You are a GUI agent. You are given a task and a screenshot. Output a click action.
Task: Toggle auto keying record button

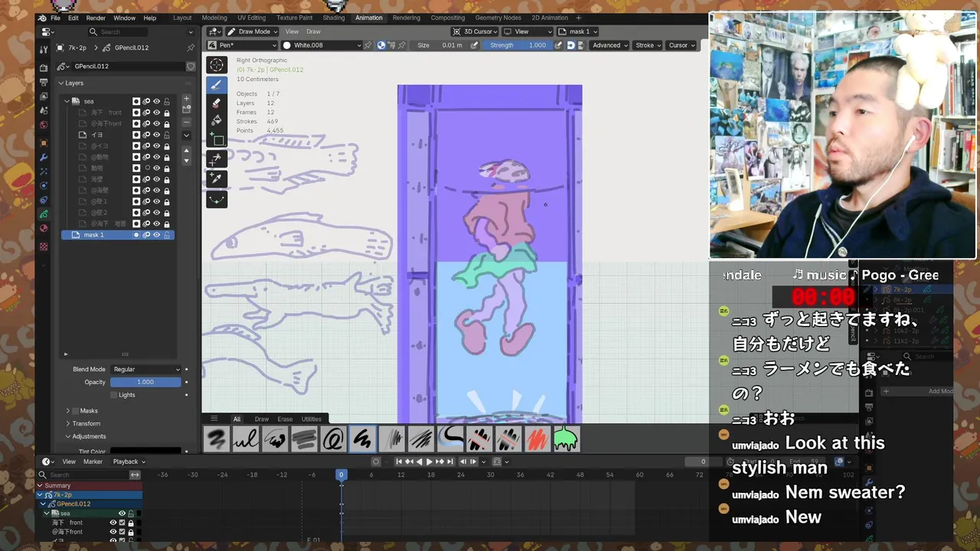376,461
